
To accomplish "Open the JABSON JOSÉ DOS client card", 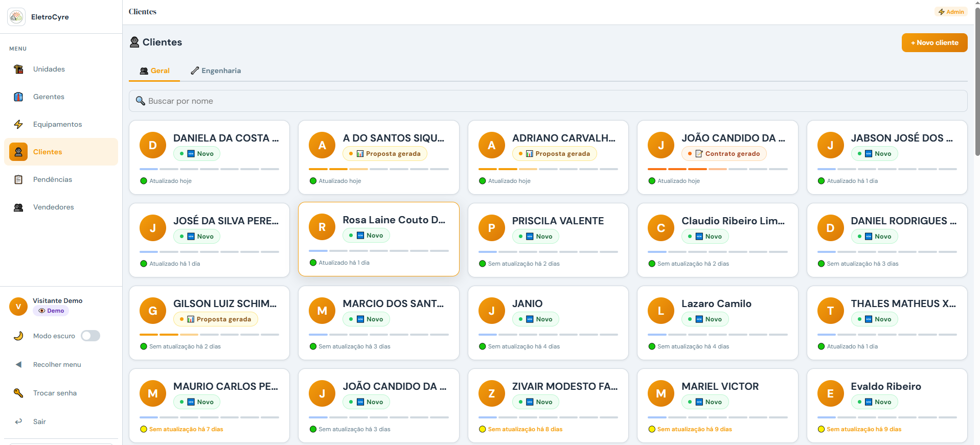I will (887, 157).
